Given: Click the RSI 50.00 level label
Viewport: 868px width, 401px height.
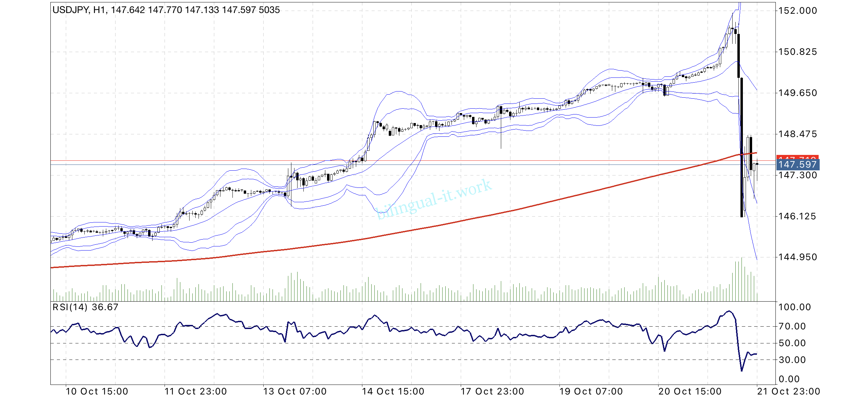Looking at the screenshot, I should (x=792, y=343).
